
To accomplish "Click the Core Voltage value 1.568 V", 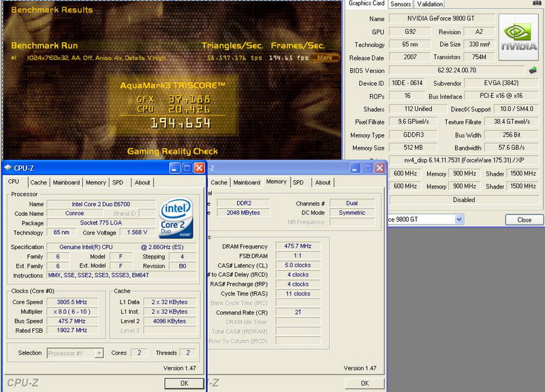I will click(x=138, y=232).
